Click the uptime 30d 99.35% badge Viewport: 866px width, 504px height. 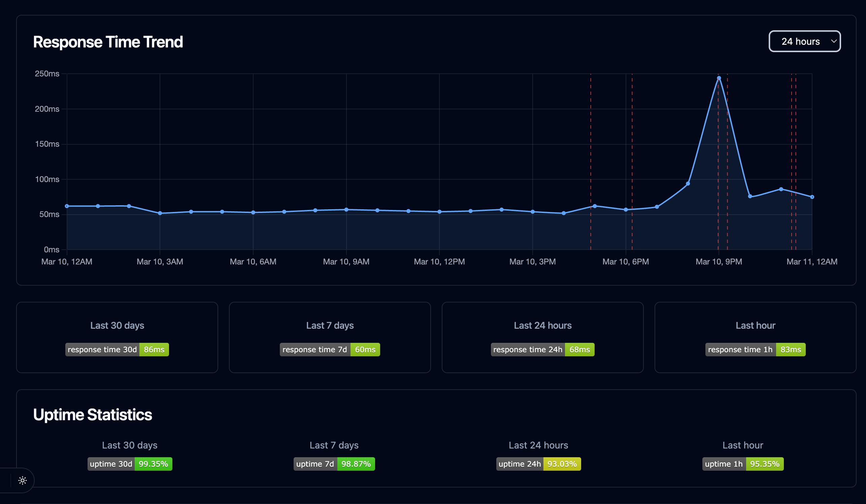pyautogui.click(x=130, y=464)
